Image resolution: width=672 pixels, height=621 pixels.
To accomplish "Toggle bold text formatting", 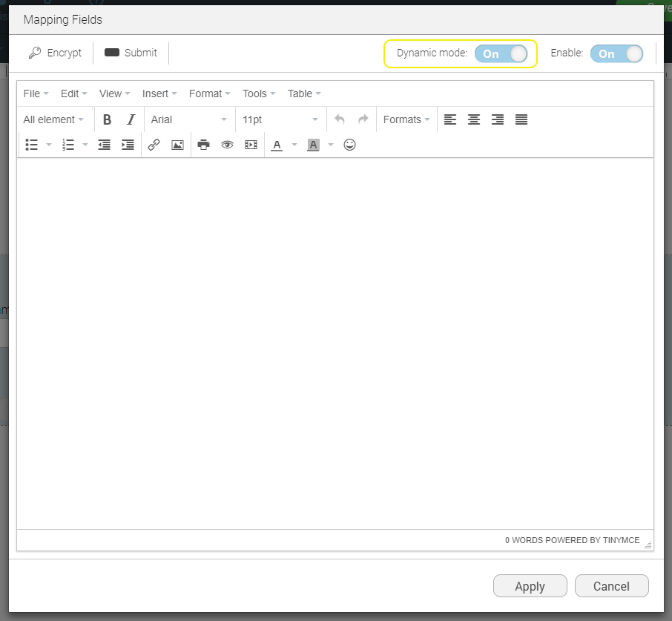I will (107, 119).
